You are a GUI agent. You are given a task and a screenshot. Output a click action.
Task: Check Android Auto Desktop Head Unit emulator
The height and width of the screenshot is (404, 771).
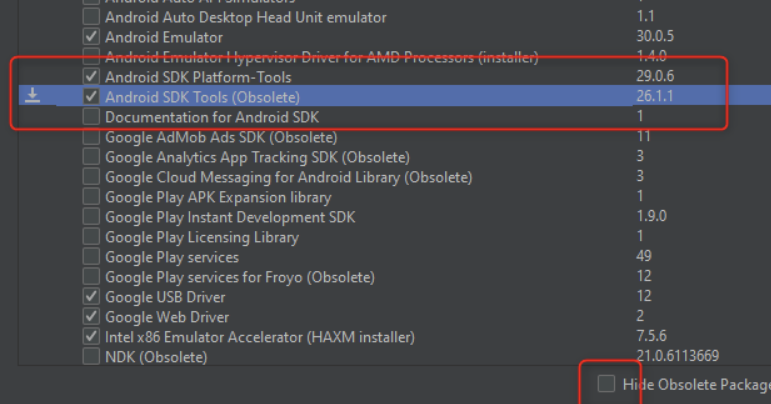tap(91, 16)
